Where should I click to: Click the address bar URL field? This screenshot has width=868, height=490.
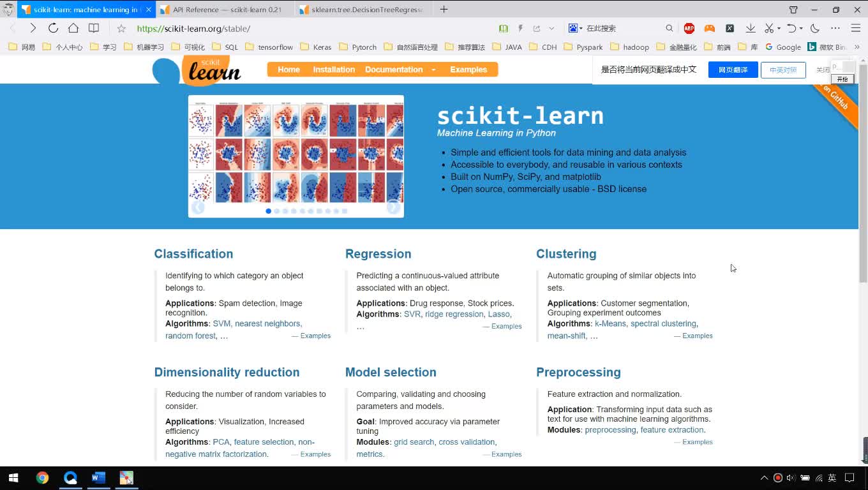click(x=306, y=28)
